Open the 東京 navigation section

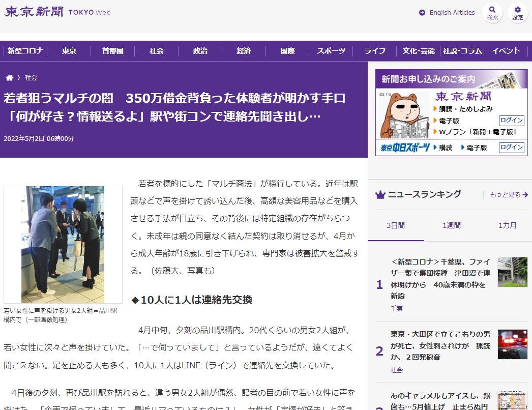coord(69,51)
